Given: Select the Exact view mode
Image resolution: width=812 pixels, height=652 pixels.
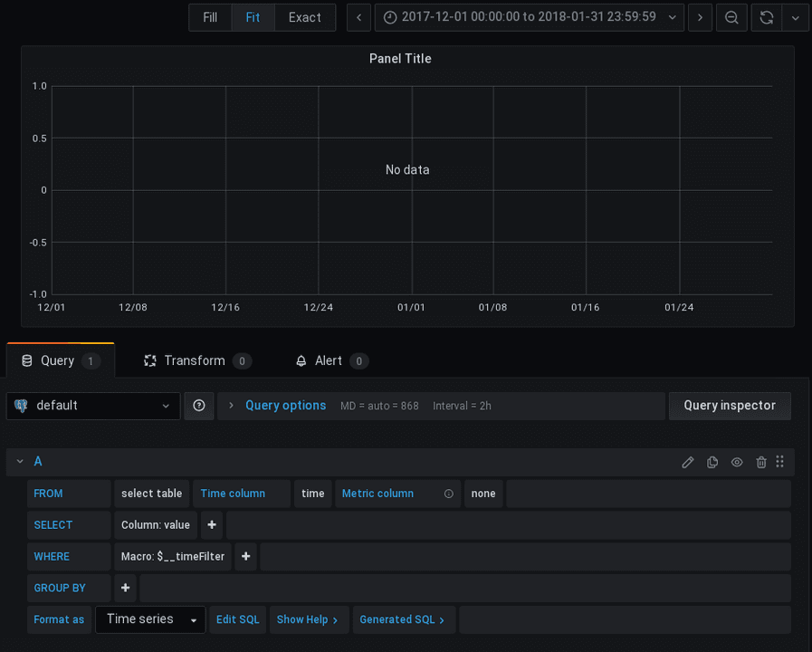Looking at the screenshot, I should [x=304, y=17].
